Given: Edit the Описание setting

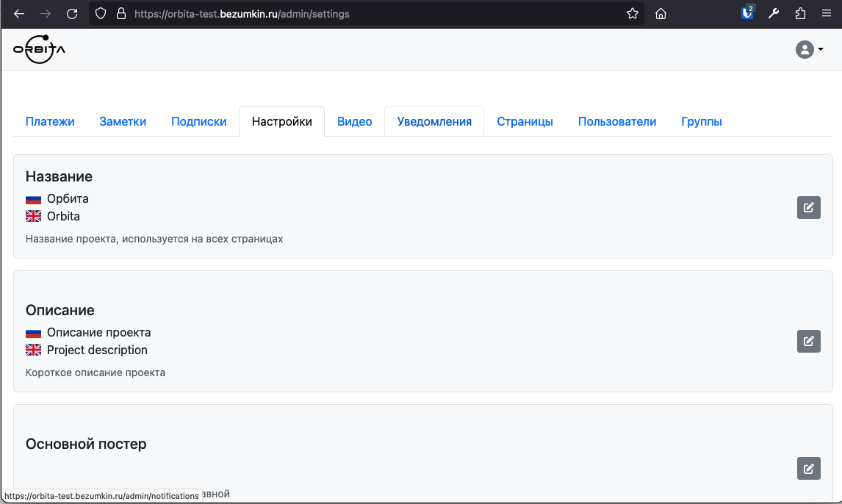Looking at the screenshot, I should [808, 341].
